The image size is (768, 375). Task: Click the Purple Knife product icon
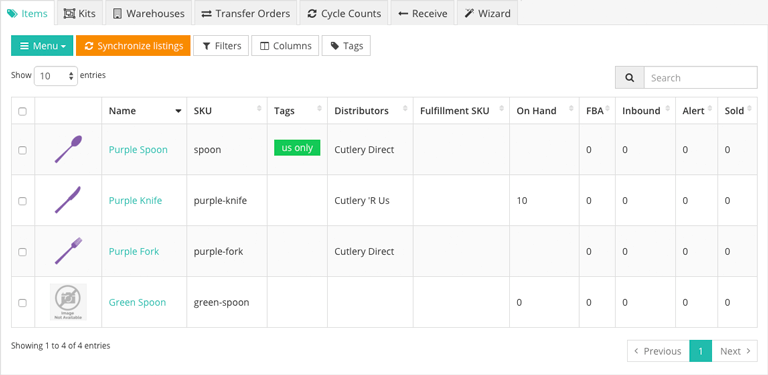click(x=68, y=200)
